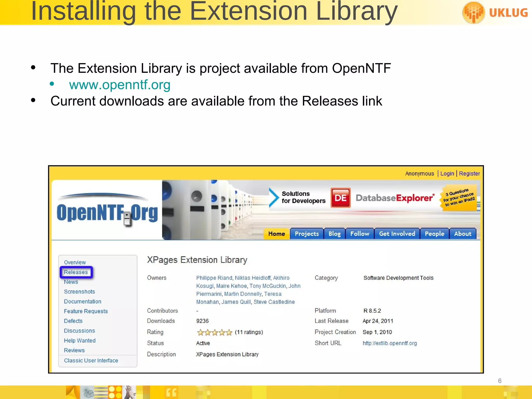The width and height of the screenshot is (532, 399).
Task: Click the Project Creation date Sep 1, 2010
Action: point(377,332)
